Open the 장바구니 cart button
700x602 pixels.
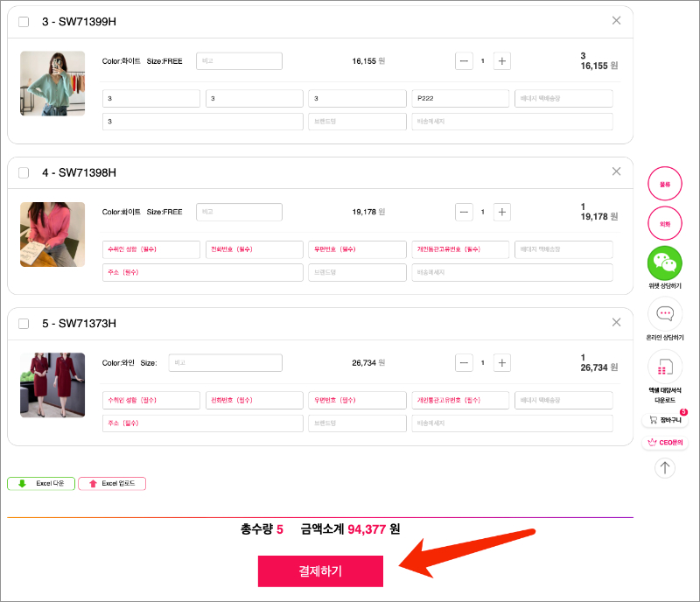point(664,420)
